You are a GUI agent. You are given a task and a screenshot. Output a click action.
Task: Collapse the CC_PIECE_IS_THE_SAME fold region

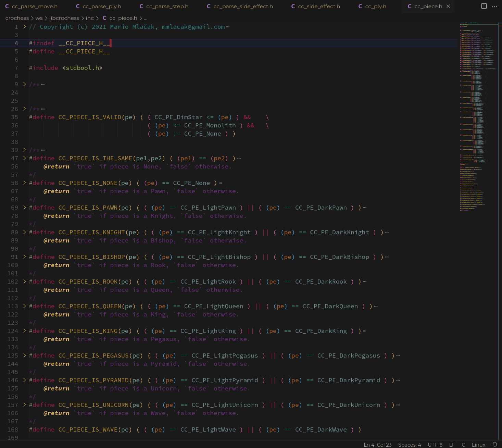tap(24, 158)
